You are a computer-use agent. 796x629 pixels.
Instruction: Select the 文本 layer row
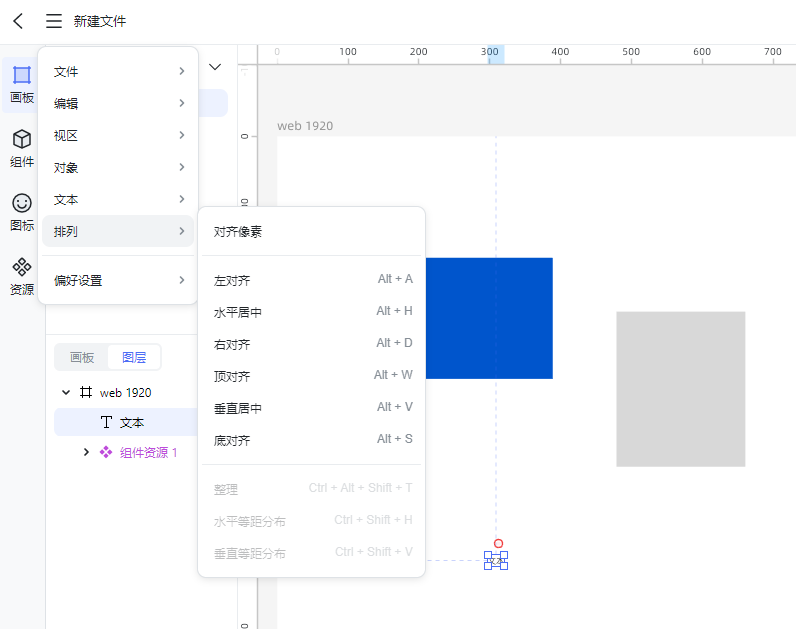pyautogui.click(x=126, y=422)
